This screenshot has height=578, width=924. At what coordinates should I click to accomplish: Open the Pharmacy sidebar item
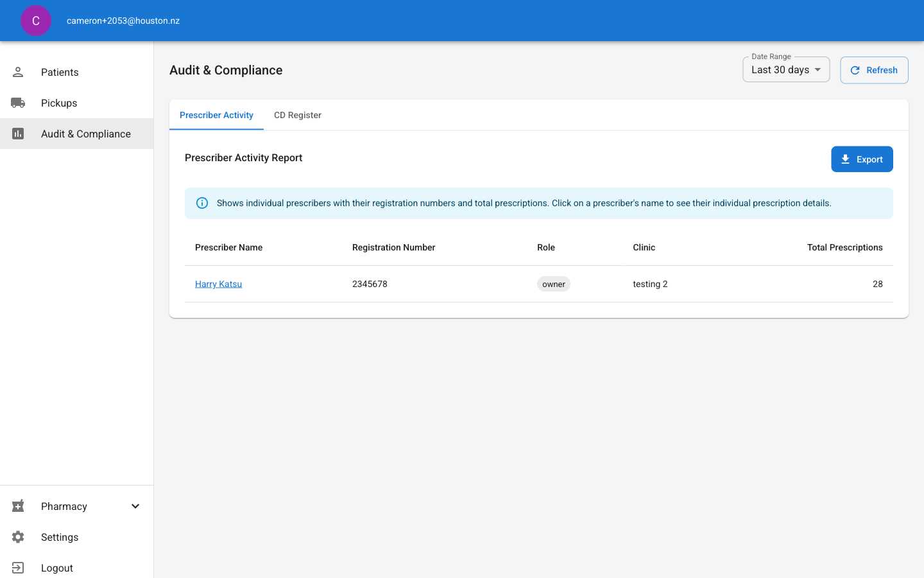(77, 506)
